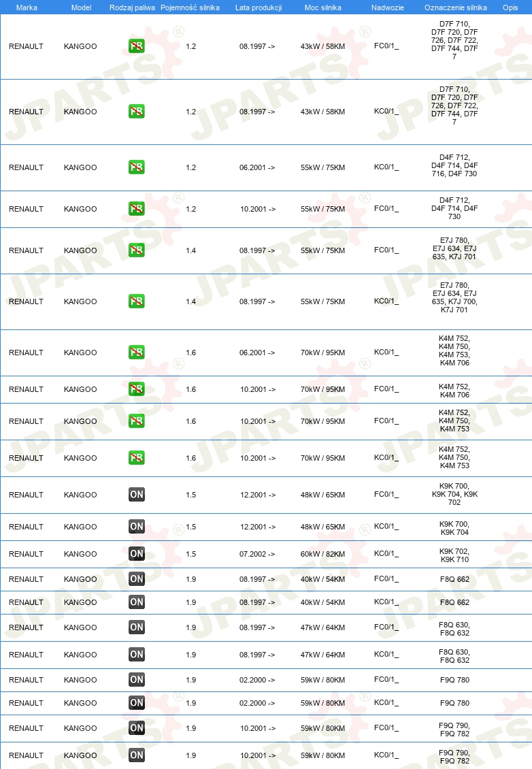The width and height of the screenshot is (532, 769).
Task: Click the Marka column header
Action: point(27,7)
